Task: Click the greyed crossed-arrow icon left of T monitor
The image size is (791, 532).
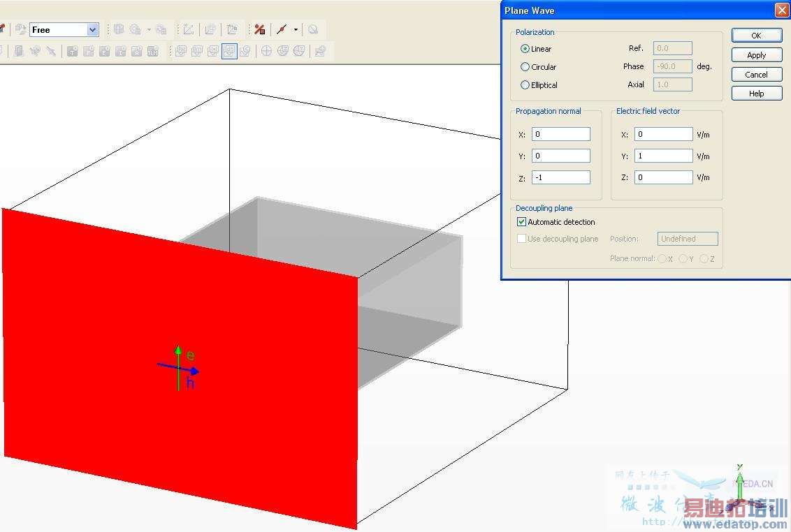Action: point(51,51)
